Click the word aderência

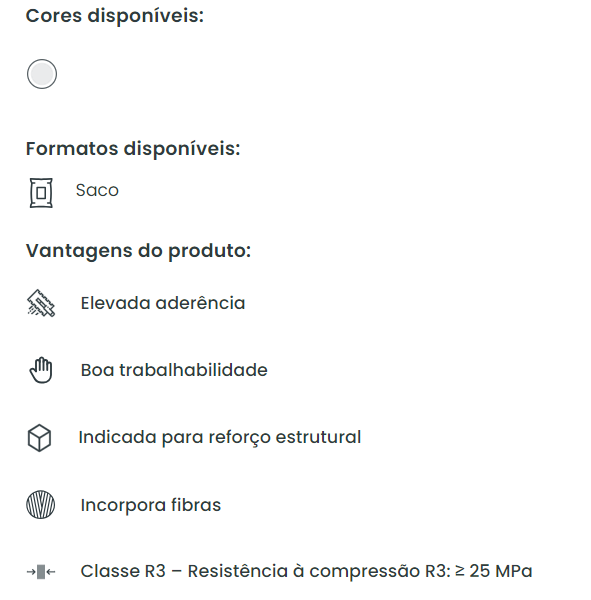click(201, 303)
